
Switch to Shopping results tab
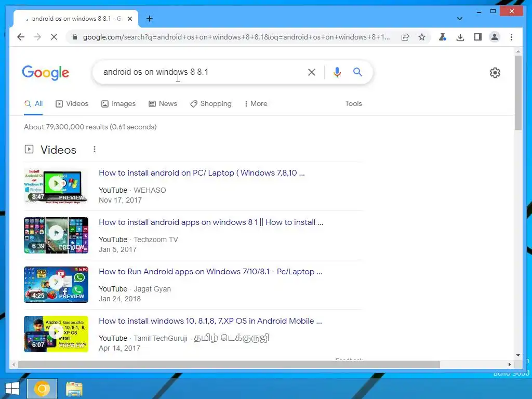[211, 104]
